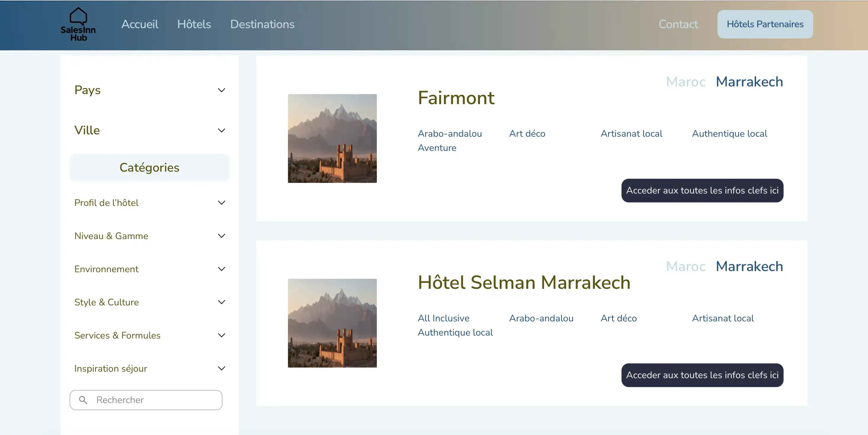Viewport: 868px width, 435px height.
Task: Expand Style & Culture category
Action: pyautogui.click(x=221, y=302)
